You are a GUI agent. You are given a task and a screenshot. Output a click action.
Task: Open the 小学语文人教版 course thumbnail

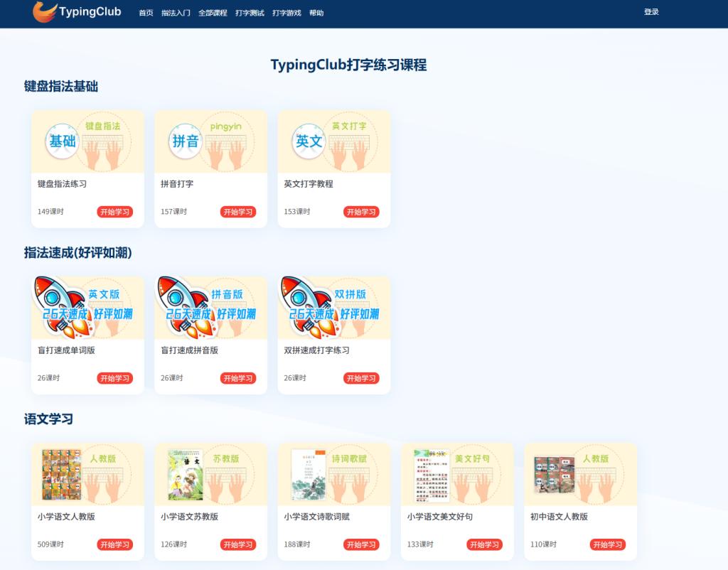87,474
